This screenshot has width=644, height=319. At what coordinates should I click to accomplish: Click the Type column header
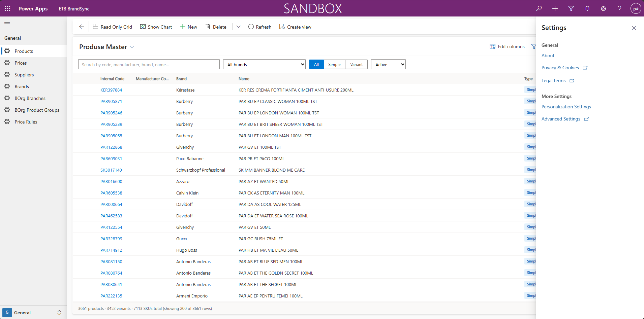[528, 79]
